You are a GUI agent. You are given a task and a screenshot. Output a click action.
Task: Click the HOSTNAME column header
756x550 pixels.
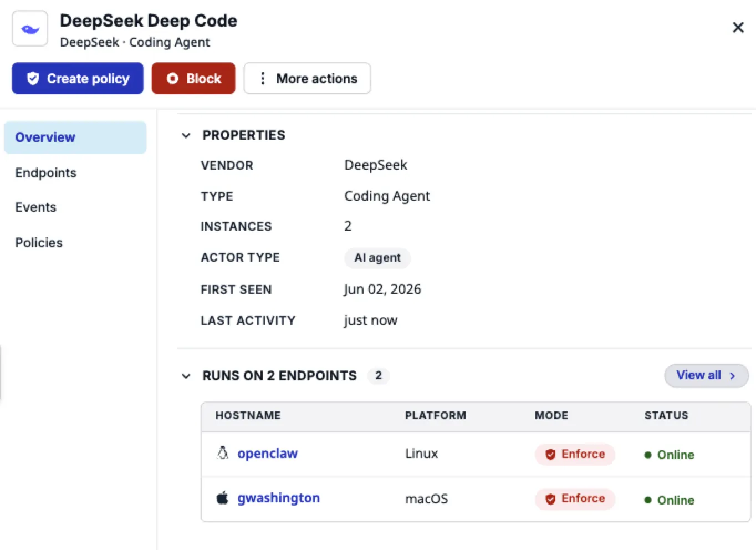pos(248,415)
